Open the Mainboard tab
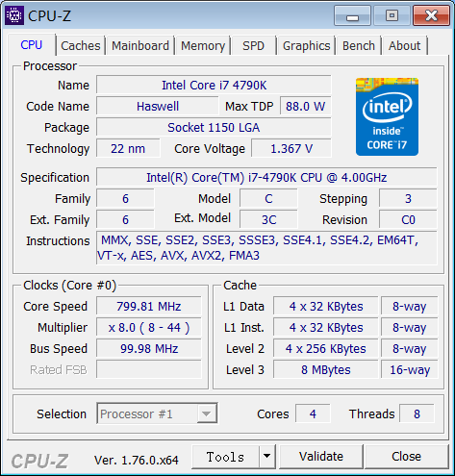The width and height of the screenshot is (455, 476). tap(140, 46)
